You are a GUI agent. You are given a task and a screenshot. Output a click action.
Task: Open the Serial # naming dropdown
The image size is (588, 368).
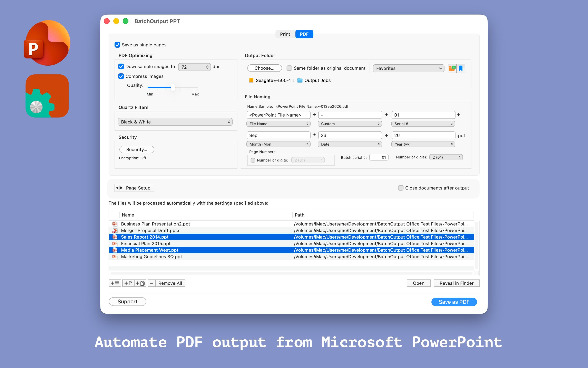423,124
